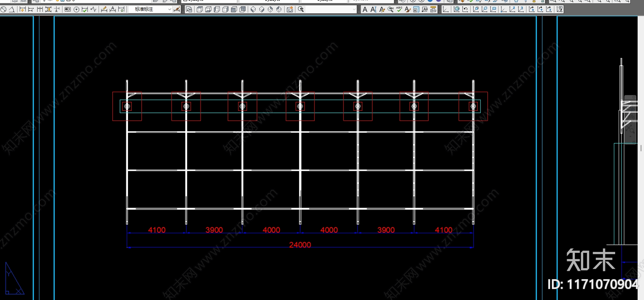644x300 pixels.
Task: Open the Text Style icon
Action: tap(408, 9)
